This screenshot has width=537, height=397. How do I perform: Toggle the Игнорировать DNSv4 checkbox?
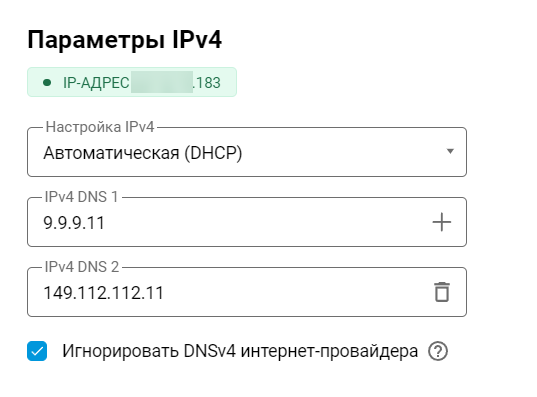click(37, 351)
